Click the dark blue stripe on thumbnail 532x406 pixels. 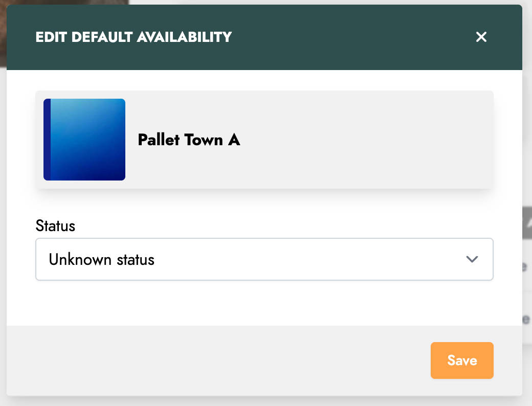point(47,140)
